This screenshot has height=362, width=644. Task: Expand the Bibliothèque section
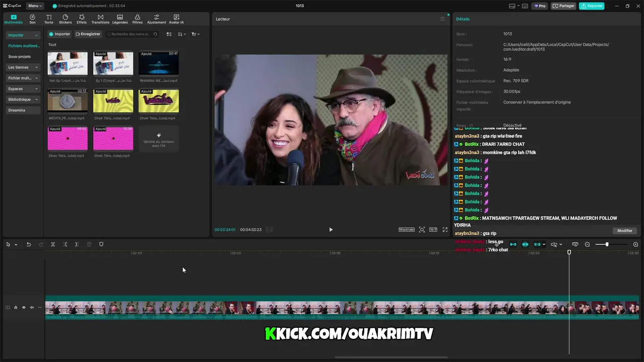[x=23, y=100]
